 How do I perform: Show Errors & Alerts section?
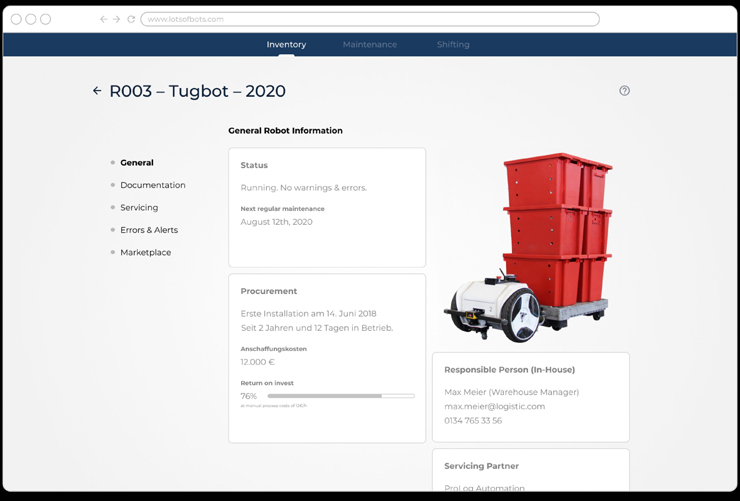pyautogui.click(x=149, y=230)
